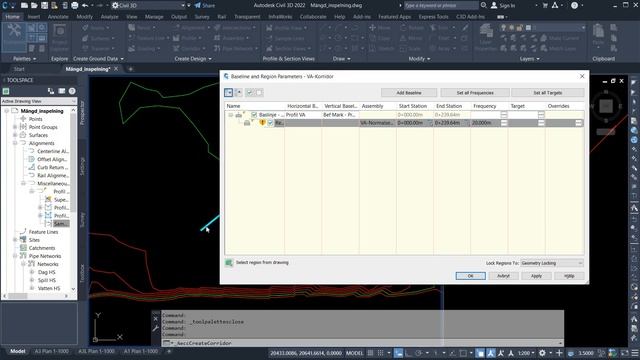Switch to Model layout tab
This screenshot has height=360, width=640.
pyautogui.click(x=18, y=351)
